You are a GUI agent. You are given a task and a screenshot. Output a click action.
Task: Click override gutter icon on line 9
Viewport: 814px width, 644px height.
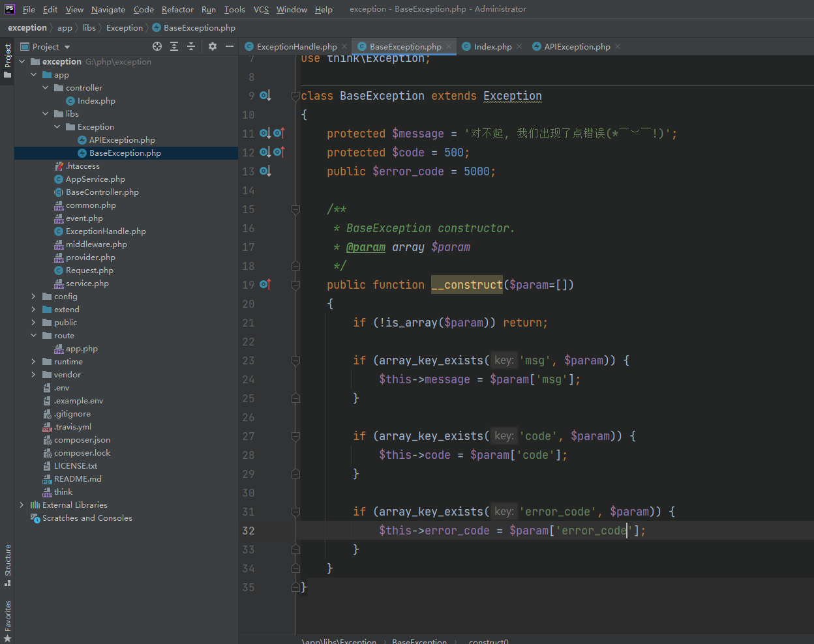point(265,96)
